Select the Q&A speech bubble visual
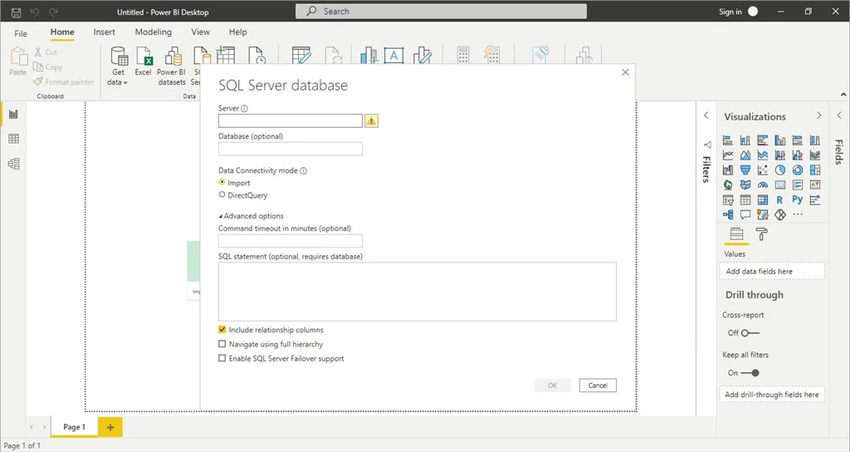This screenshot has height=452, width=850. tap(745, 215)
